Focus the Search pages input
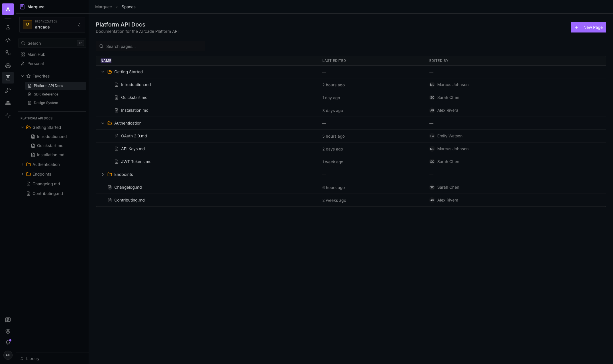This screenshot has width=613, height=364. click(x=150, y=46)
